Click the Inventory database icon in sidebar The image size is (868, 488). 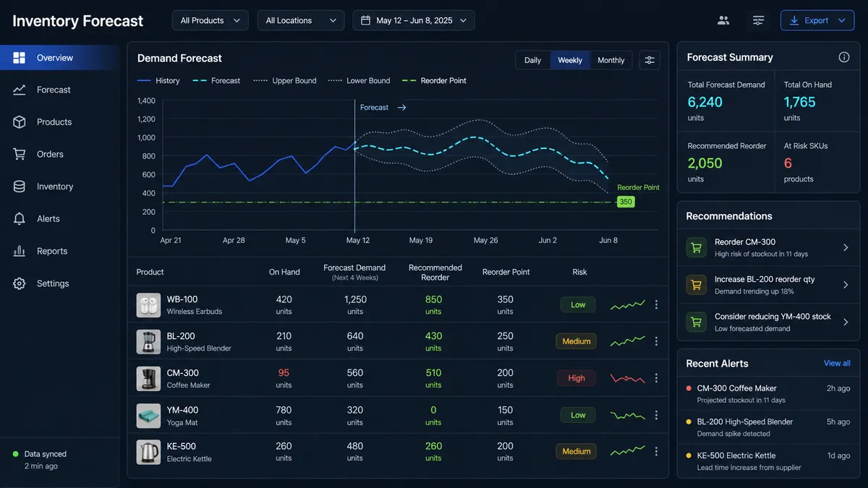(x=20, y=187)
